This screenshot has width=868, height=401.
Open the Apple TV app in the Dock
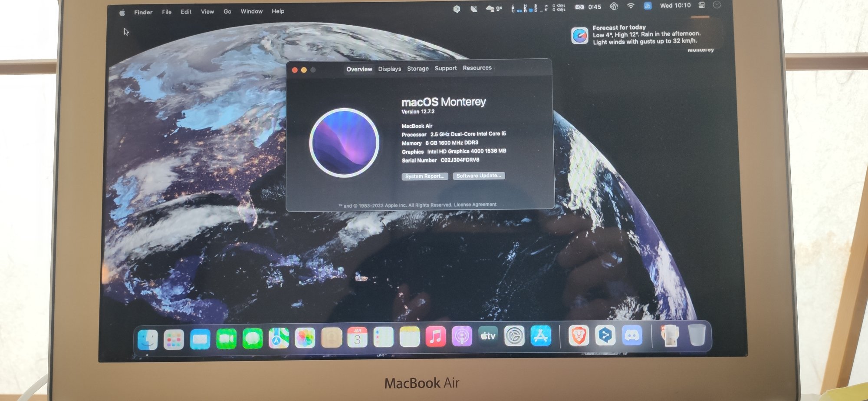488,336
